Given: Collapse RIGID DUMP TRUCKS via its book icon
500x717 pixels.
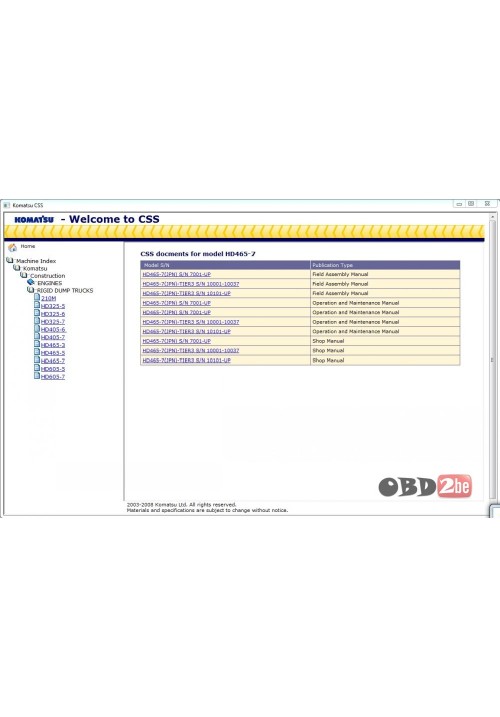Looking at the screenshot, I should tap(31, 289).
